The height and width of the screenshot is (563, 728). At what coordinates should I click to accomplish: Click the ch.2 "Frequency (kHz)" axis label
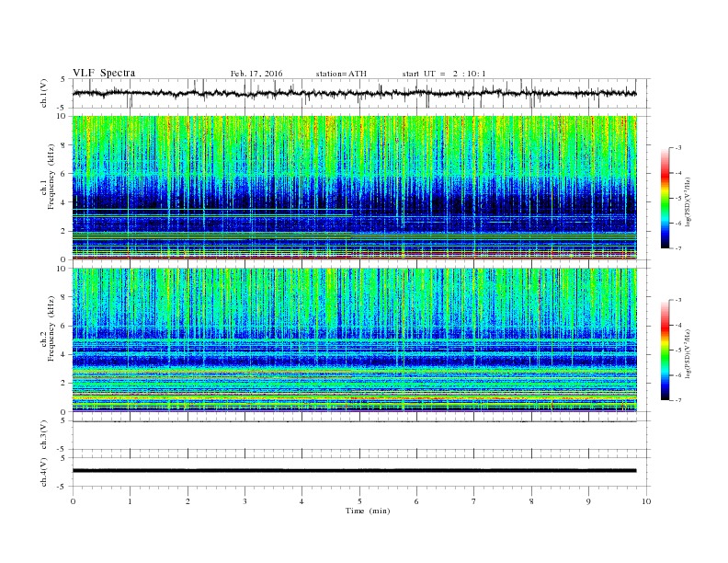[x=51, y=328]
